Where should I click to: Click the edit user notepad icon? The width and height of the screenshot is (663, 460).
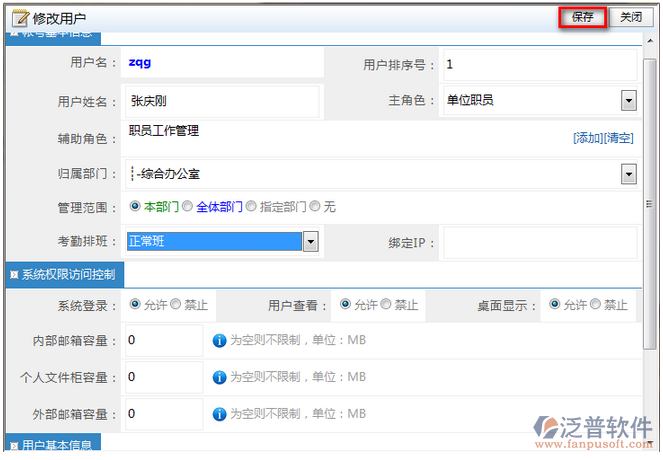click(19, 18)
